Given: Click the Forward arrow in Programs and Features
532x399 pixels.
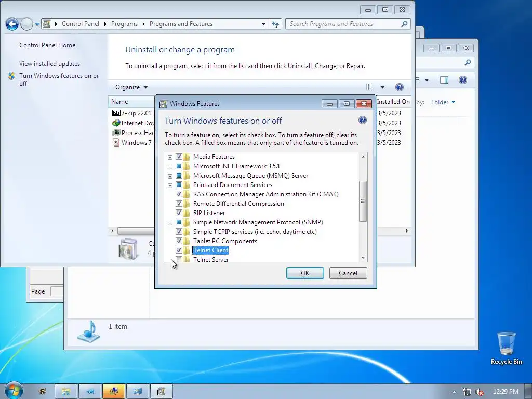Looking at the screenshot, I should tap(26, 24).
